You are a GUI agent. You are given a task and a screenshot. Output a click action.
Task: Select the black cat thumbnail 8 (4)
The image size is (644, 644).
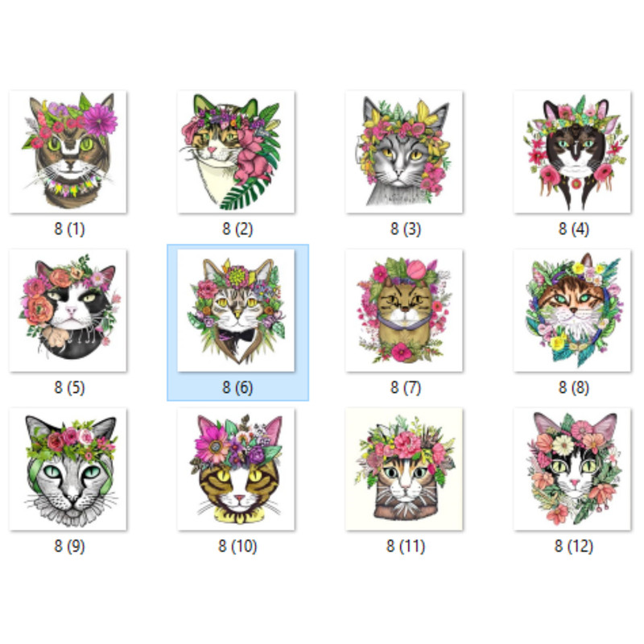(x=572, y=151)
